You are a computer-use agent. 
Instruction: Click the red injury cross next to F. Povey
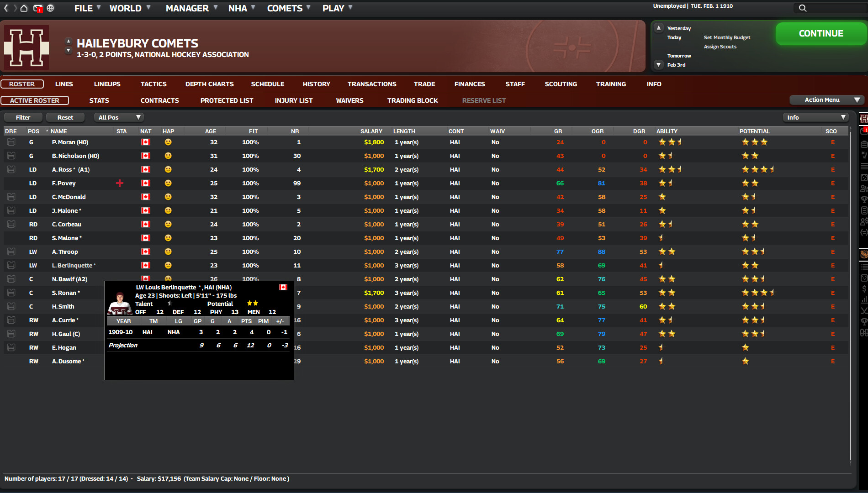click(120, 183)
